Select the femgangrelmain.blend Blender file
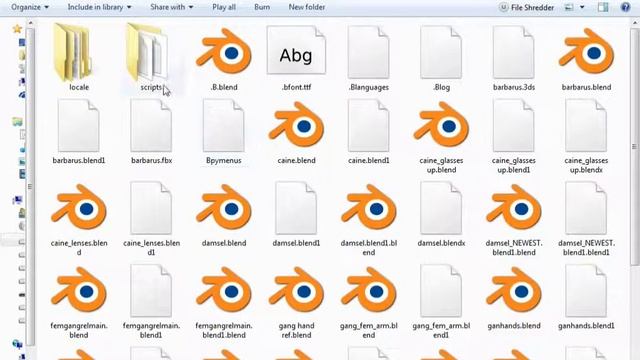 click(x=79, y=302)
